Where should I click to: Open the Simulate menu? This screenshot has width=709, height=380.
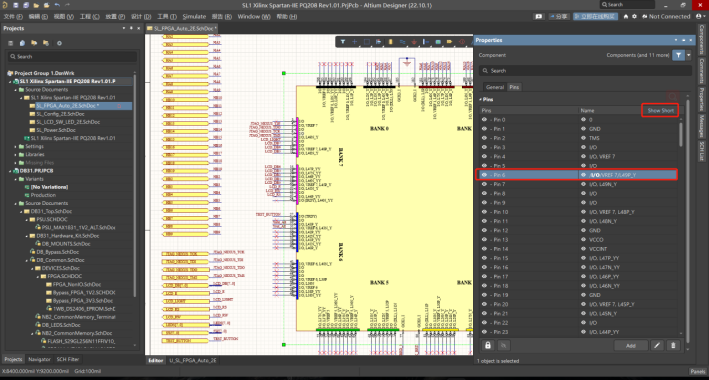[194, 16]
